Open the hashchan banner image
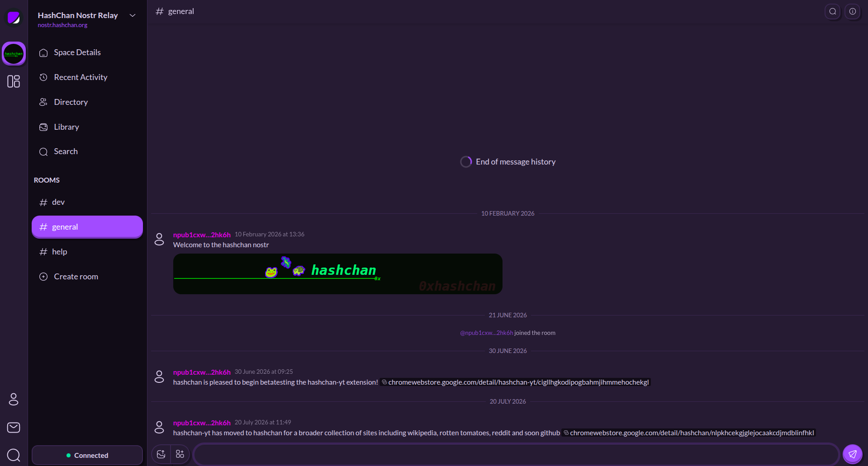Image resolution: width=868 pixels, height=466 pixels. [x=338, y=274]
